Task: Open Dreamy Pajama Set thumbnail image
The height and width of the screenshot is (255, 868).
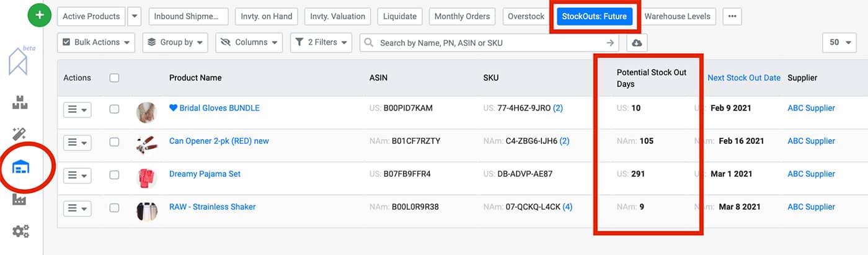Action: click(x=147, y=178)
